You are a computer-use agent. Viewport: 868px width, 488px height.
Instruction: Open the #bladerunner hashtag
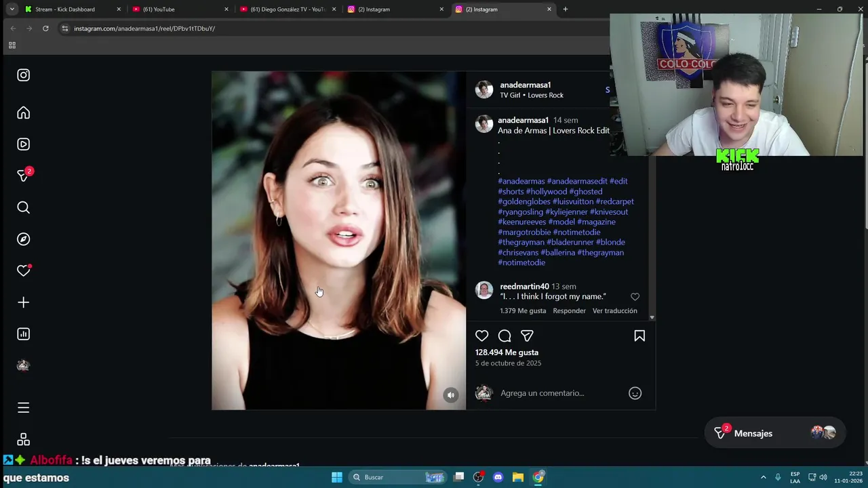[570, 242]
